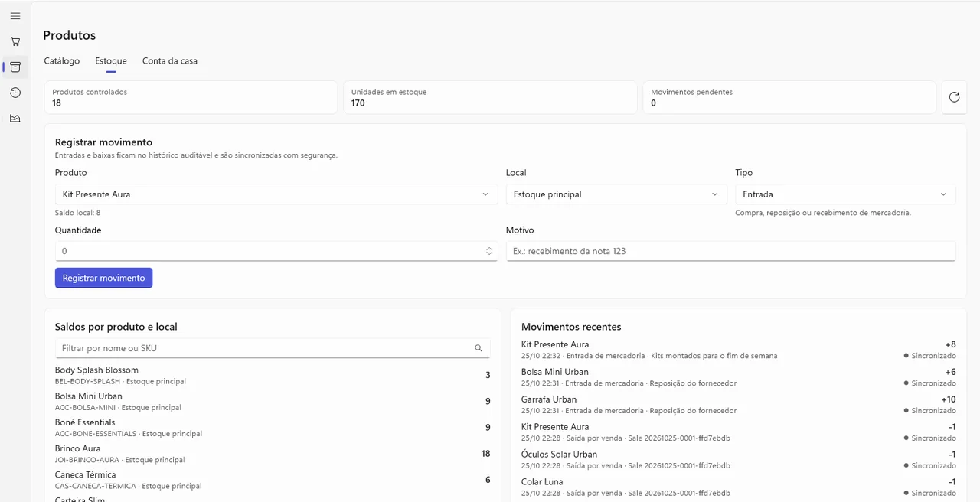Select the Boné Essentials balance row
This screenshot has width=980, height=502.
coord(273,427)
